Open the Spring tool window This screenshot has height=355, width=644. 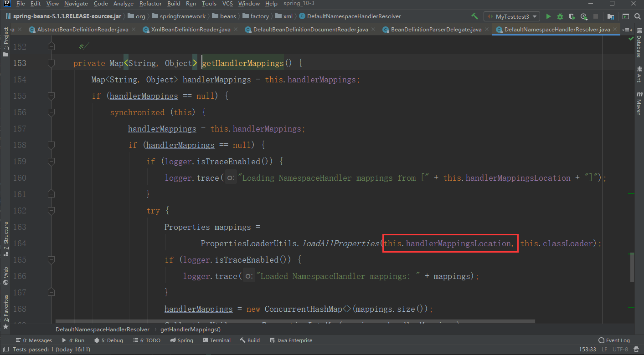(x=182, y=340)
